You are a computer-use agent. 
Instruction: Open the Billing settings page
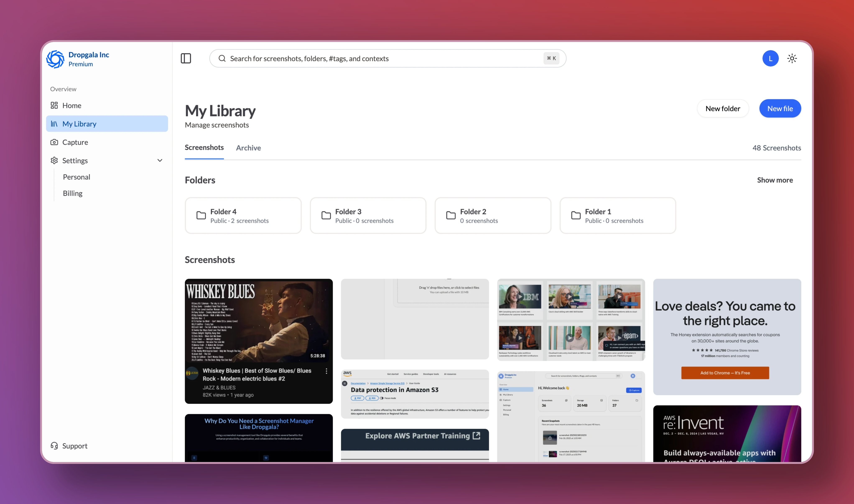(72, 193)
